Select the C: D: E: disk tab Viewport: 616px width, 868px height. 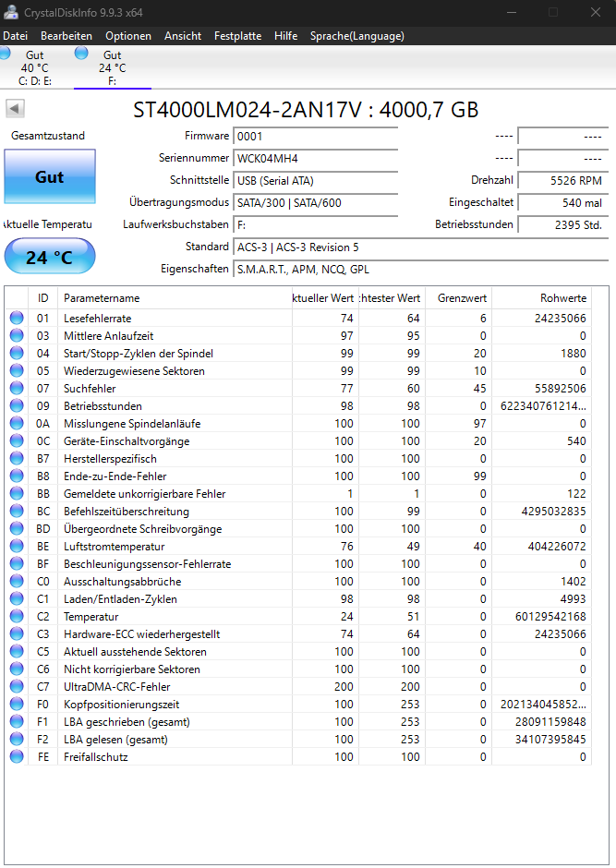[35, 67]
